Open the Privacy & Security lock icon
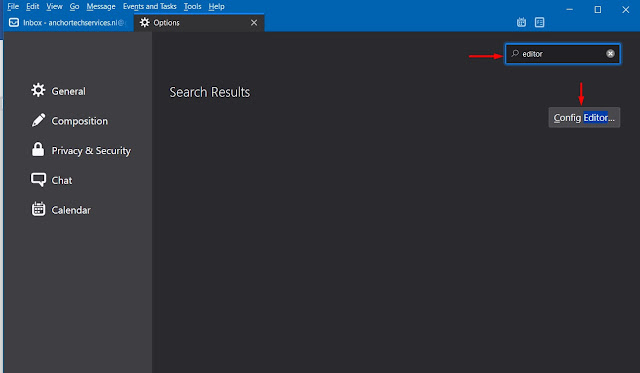This screenshot has width=640, height=373. click(x=38, y=149)
